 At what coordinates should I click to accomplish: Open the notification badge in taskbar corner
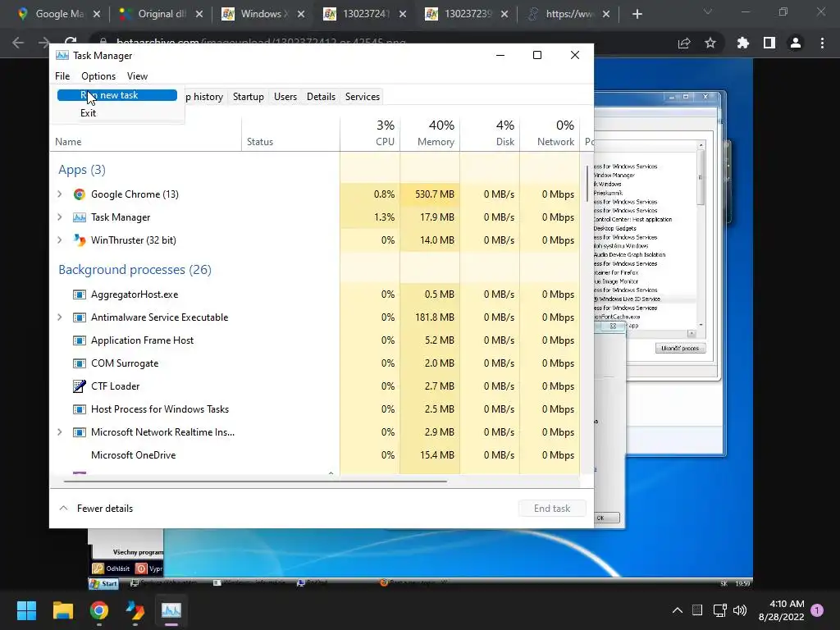tap(817, 610)
